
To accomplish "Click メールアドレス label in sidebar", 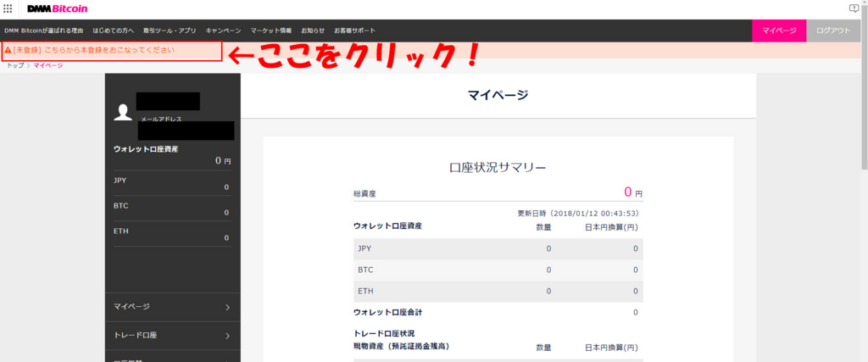I will coord(161,119).
